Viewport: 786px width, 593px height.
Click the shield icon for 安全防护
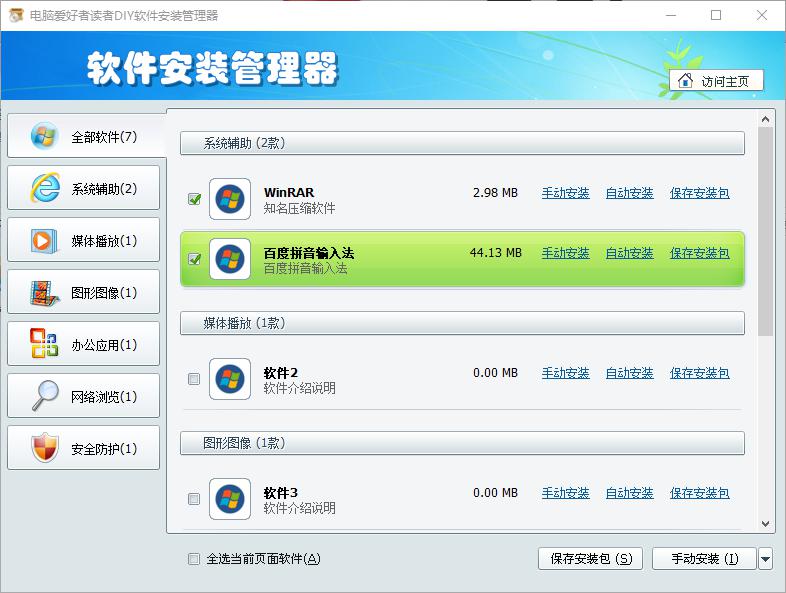(x=45, y=448)
